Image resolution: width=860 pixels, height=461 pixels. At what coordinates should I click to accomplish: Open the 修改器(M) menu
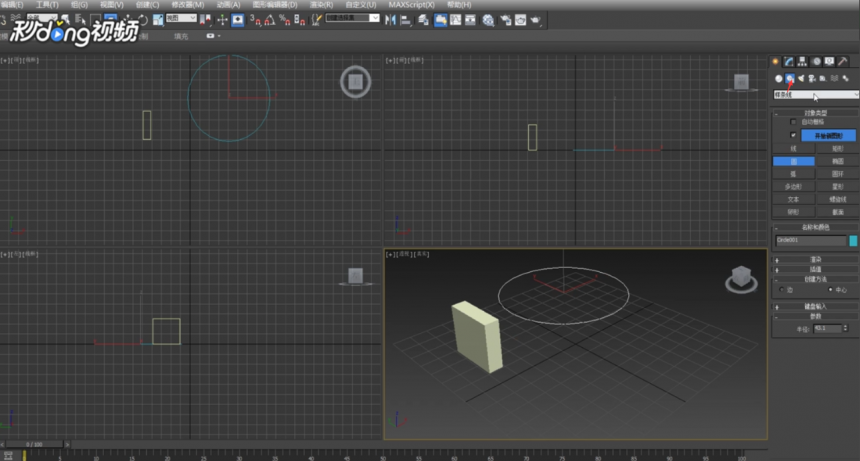coord(188,4)
